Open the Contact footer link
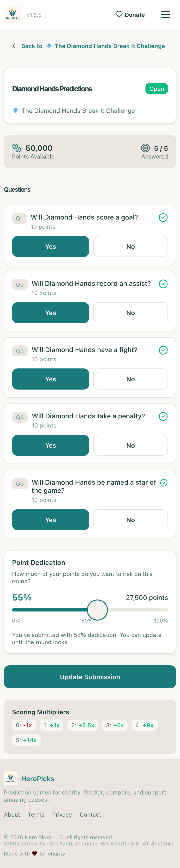The image size is (180, 868). pyautogui.click(x=90, y=814)
